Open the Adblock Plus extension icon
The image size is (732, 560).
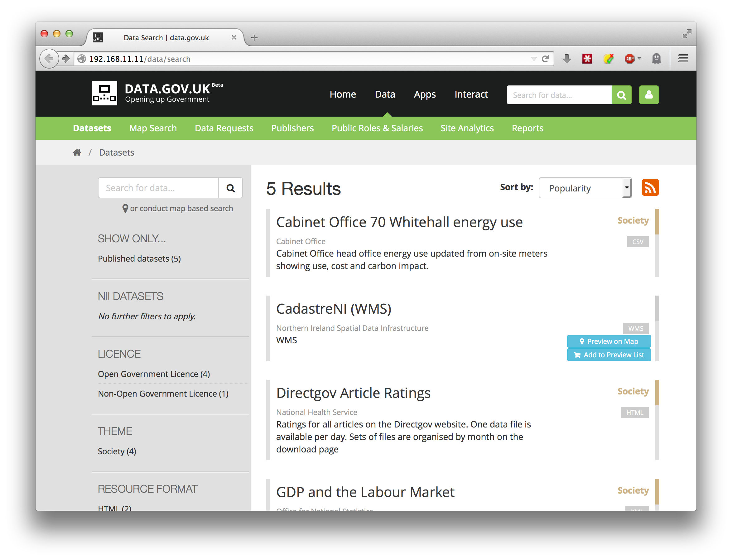click(629, 59)
